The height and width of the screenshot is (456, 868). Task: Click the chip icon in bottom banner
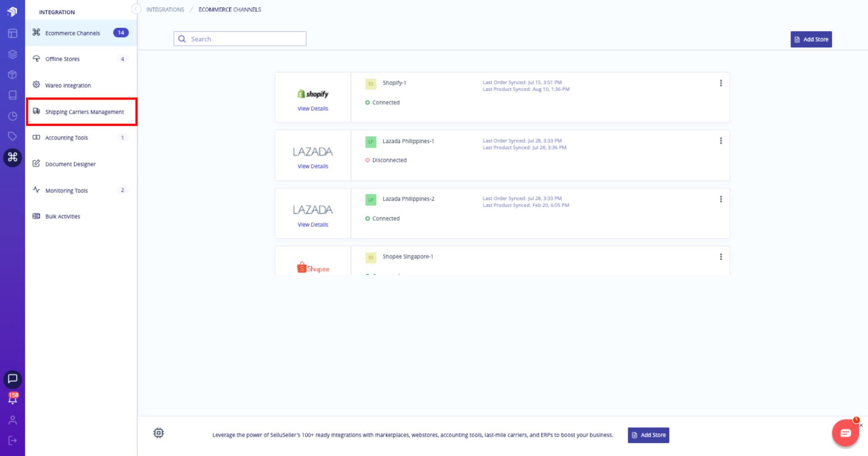(159, 433)
